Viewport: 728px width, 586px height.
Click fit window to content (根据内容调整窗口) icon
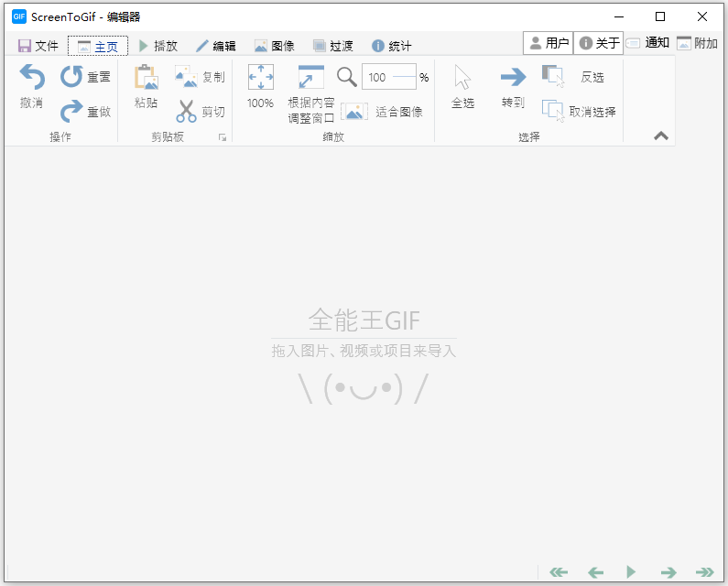(x=310, y=77)
